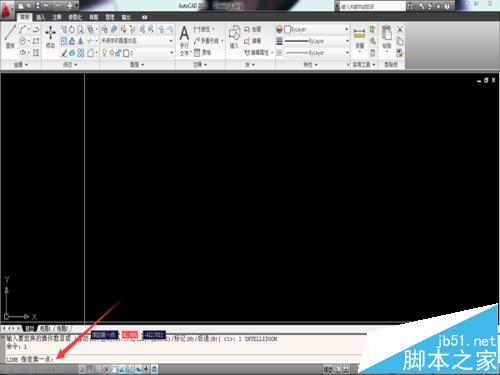The height and width of the screenshot is (375, 500).
Task: Switch to the Insert (插入) ribbon tab
Action: click(x=41, y=17)
